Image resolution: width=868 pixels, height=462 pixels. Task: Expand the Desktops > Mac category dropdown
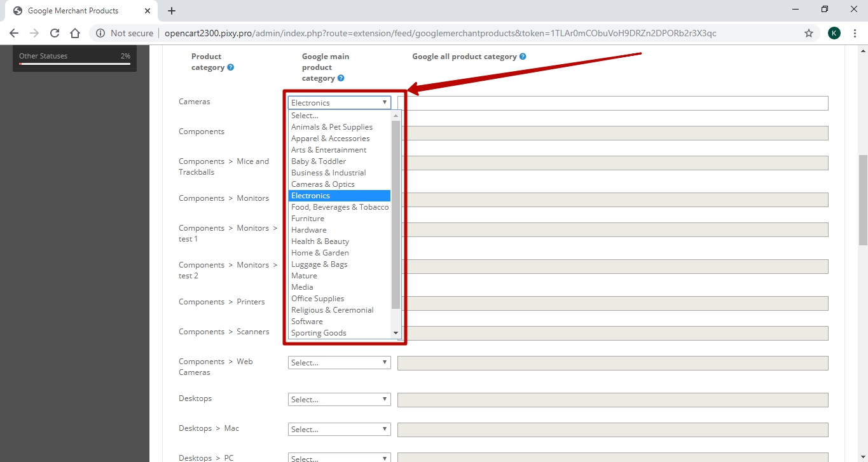click(x=339, y=430)
